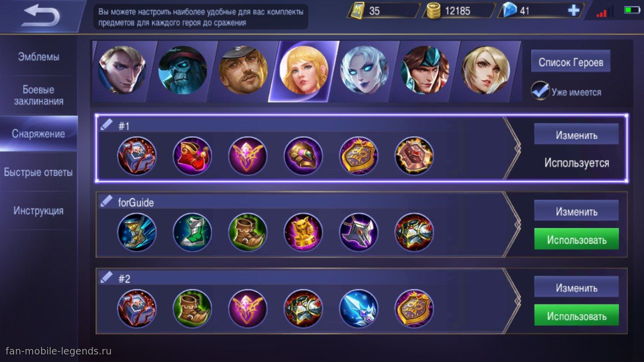
Task: Select the golden shield item in build #1
Action: point(358,156)
